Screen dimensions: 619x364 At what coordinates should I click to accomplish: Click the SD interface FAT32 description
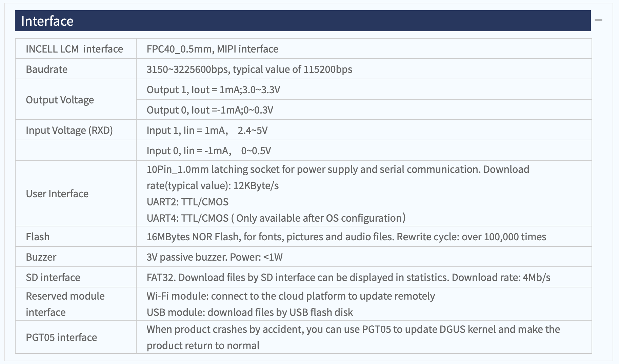(348, 277)
